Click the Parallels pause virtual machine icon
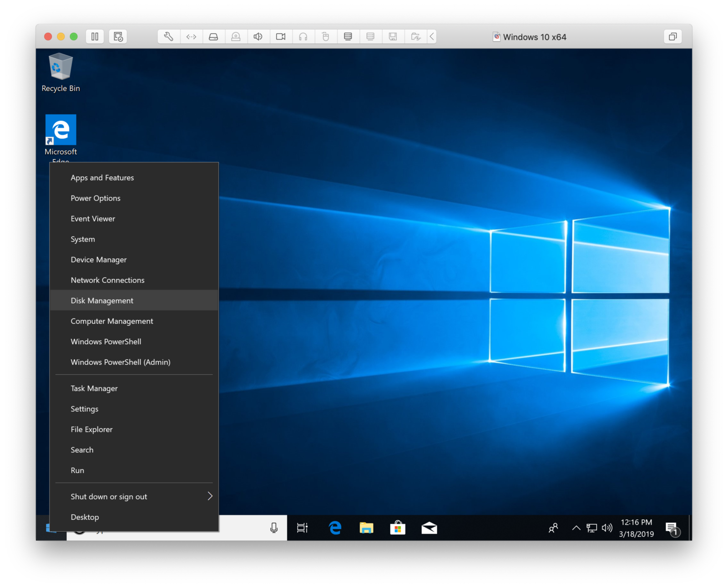The height and width of the screenshot is (588, 728). pos(95,37)
